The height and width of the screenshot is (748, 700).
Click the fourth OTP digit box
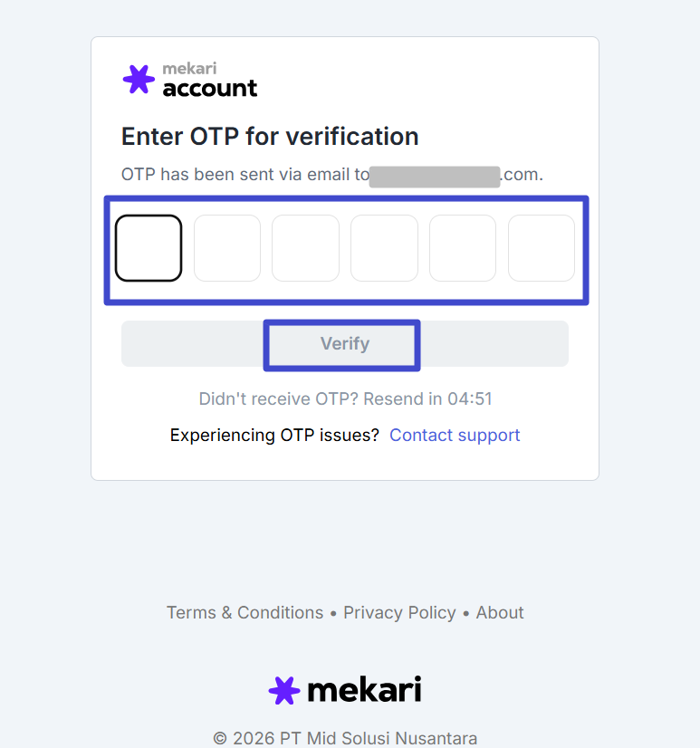pos(384,248)
